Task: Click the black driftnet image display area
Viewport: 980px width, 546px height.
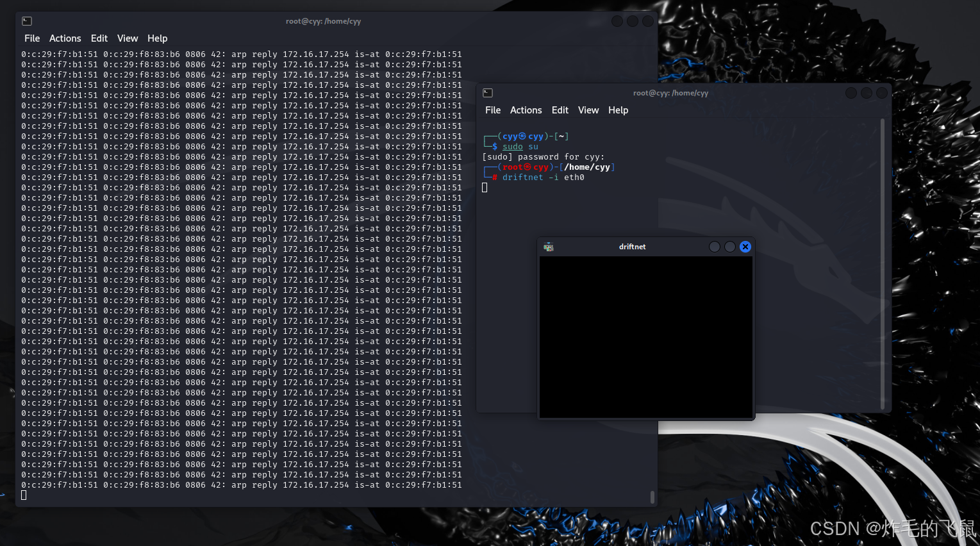Action: tap(645, 337)
